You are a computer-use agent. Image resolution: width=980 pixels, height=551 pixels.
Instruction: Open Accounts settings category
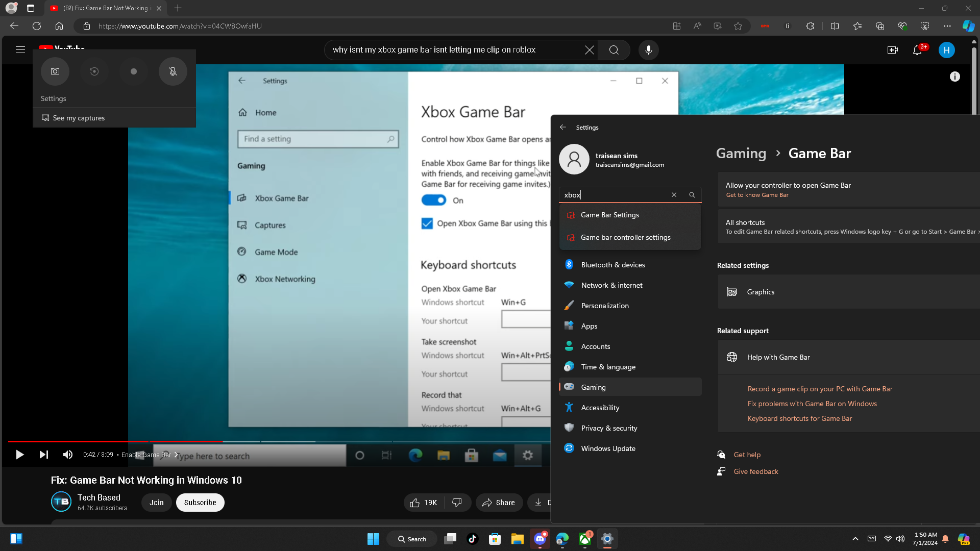point(630,346)
